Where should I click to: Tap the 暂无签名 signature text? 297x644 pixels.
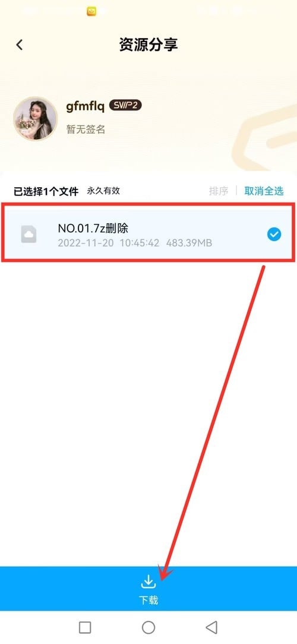(x=86, y=130)
